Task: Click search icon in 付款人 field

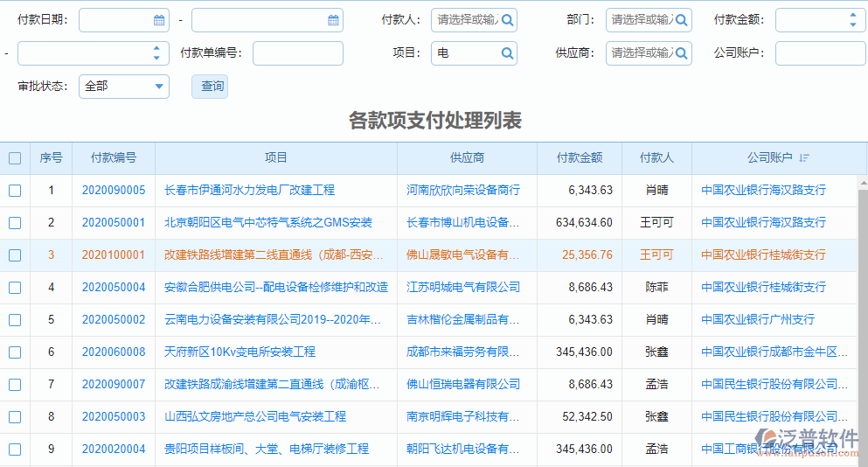Action: pyautogui.click(x=507, y=20)
